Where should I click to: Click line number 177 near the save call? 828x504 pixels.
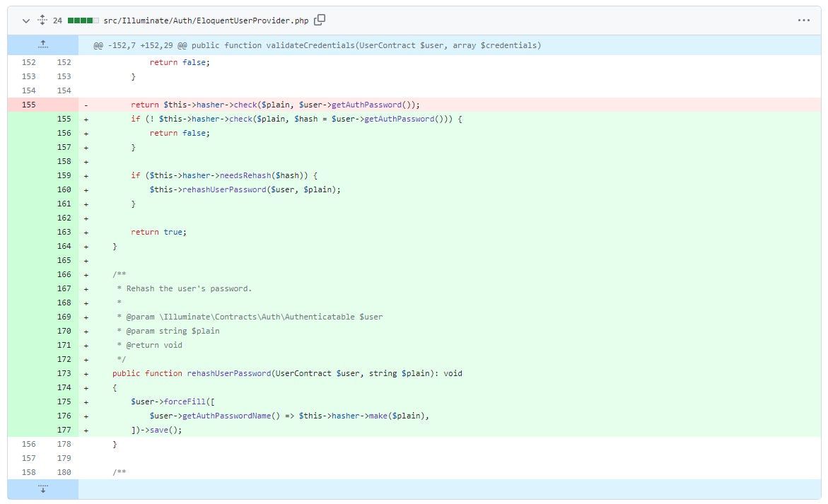(64, 430)
